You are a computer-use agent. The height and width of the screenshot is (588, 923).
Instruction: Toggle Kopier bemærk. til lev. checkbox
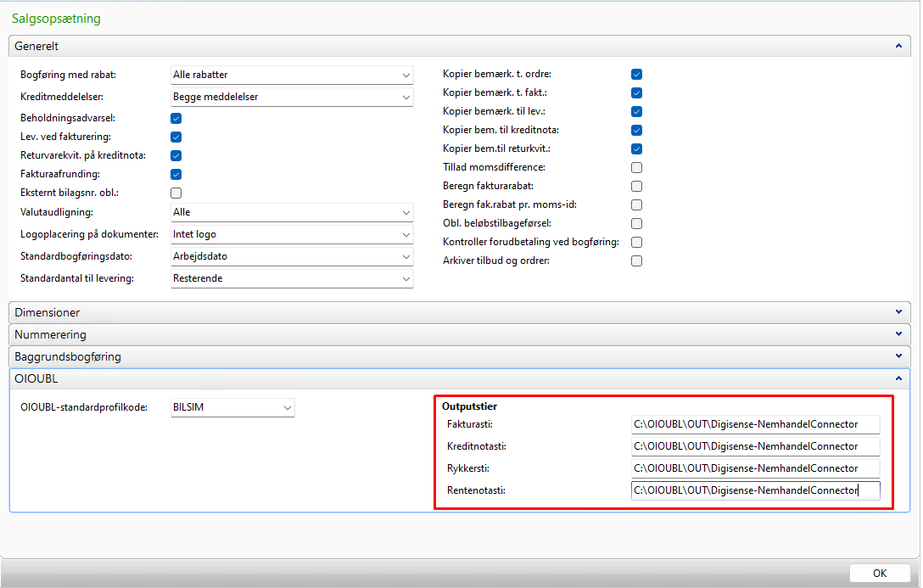[x=636, y=112]
